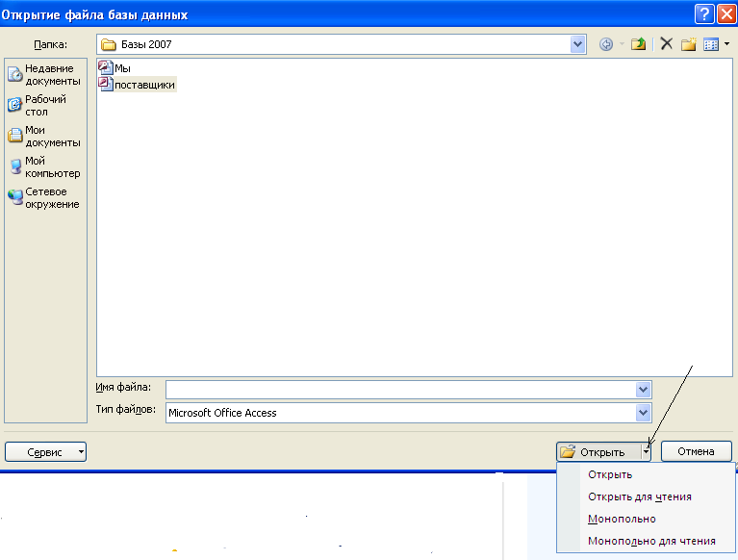Select the Мы database file
The width and height of the screenshot is (738, 560).
point(115,68)
